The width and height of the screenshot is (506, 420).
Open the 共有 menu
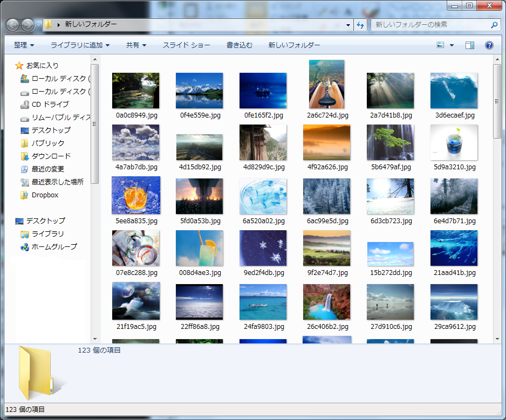(x=136, y=45)
